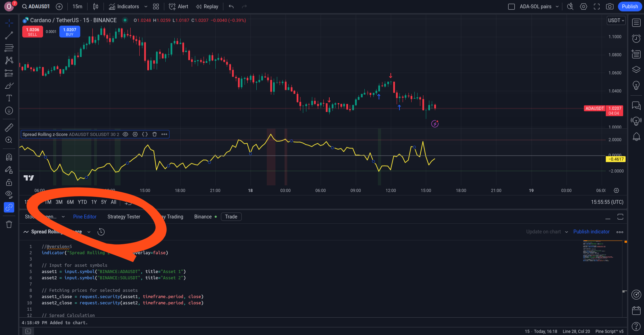Create a new Alert

point(179,7)
